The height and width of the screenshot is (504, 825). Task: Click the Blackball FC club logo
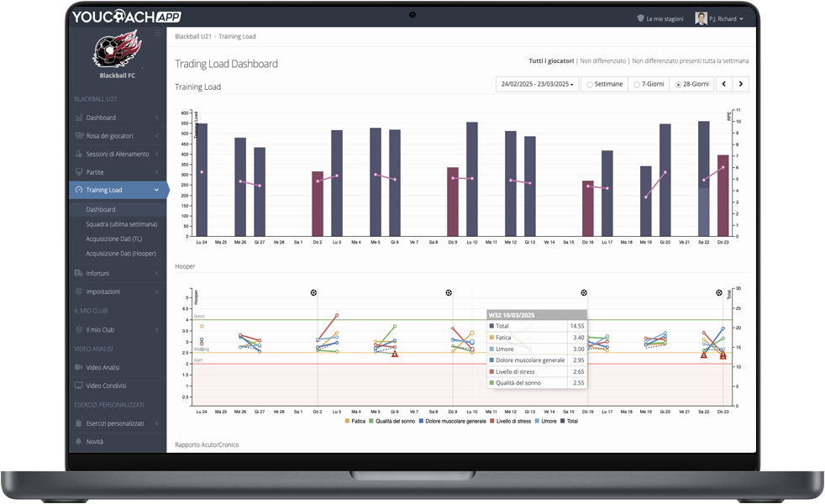pos(117,53)
